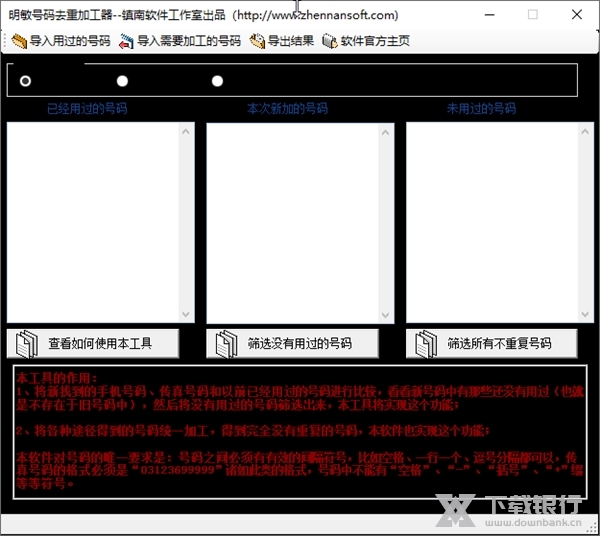Visit 软件官方主页 from the toolbar

(366, 41)
